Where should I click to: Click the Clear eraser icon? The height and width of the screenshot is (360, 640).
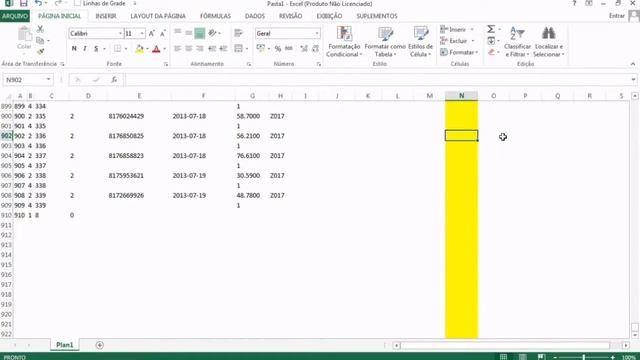[491, 52]
